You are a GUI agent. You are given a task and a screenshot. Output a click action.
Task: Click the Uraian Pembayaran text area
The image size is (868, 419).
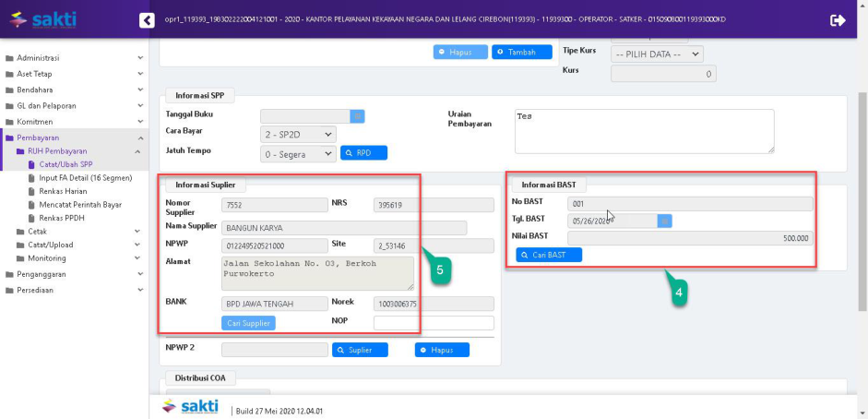[x=642, y=130]
